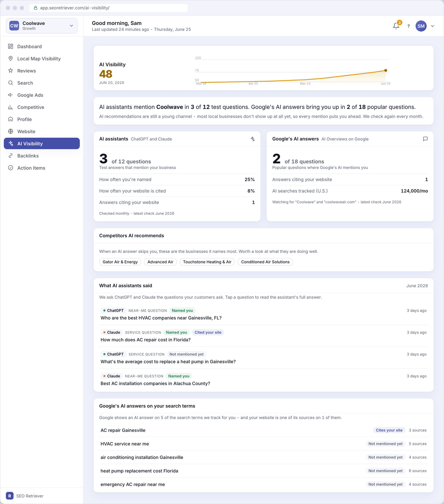Click the Local Map Visibility pin icon
Image resolution: width=444 pixels, height=504 pixels.
click(11, 59)
